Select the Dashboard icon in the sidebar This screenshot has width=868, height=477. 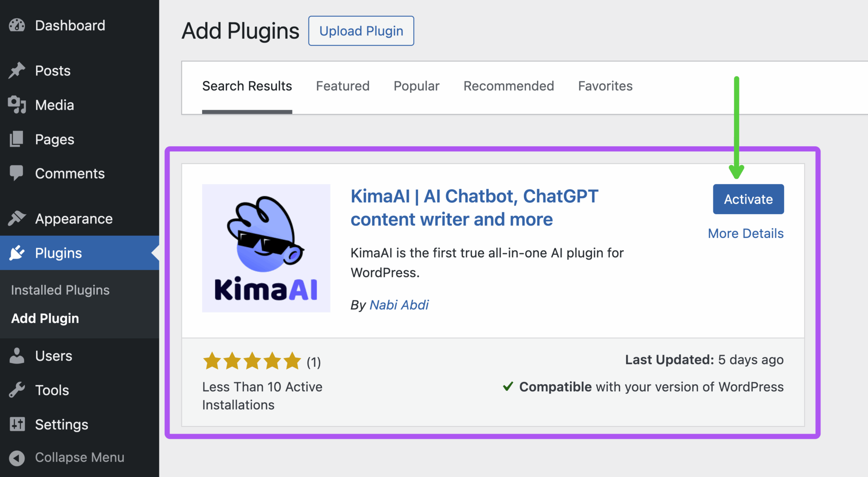[x=17, y=25]
